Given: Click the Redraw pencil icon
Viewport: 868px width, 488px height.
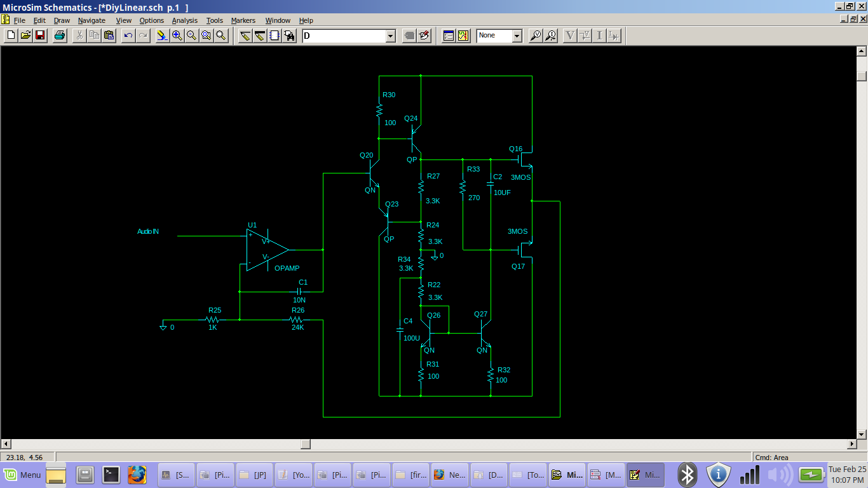Looking at the screenshot, I should coord(163,36).
